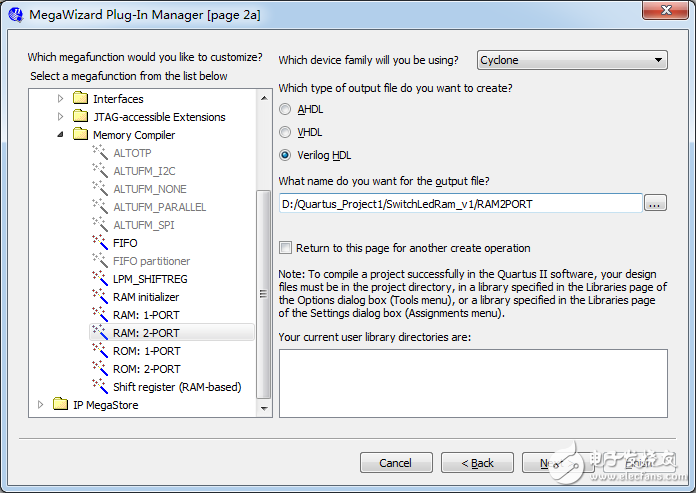Click the ALTUFM_PARALLEL wizard icon
The height and width of the screenshot is (493, 696).
pyautogui.click(x=100, y=206)
